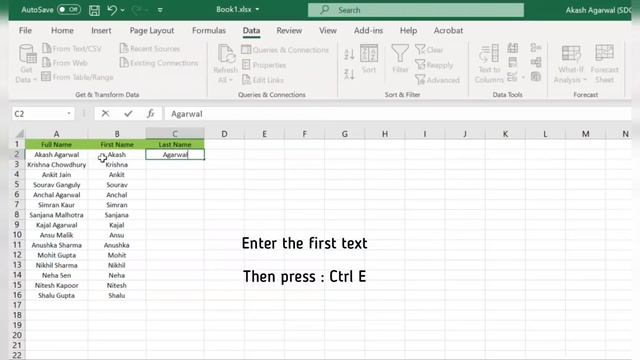Select cell containing Sourav Ganguly
This screenshot has width=640, height=360.
click(x=56, y=184)
